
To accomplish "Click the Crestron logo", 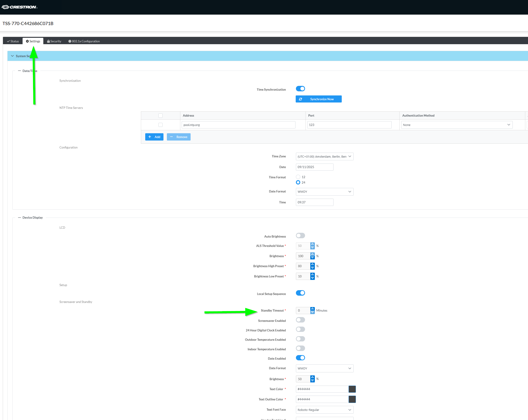I will (19, 7).
